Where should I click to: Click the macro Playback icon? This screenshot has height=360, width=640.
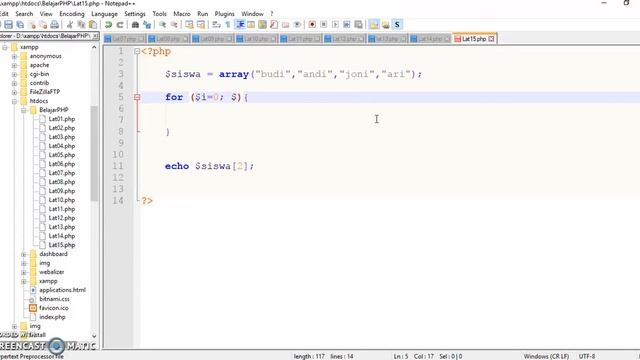tap(335, 24)
